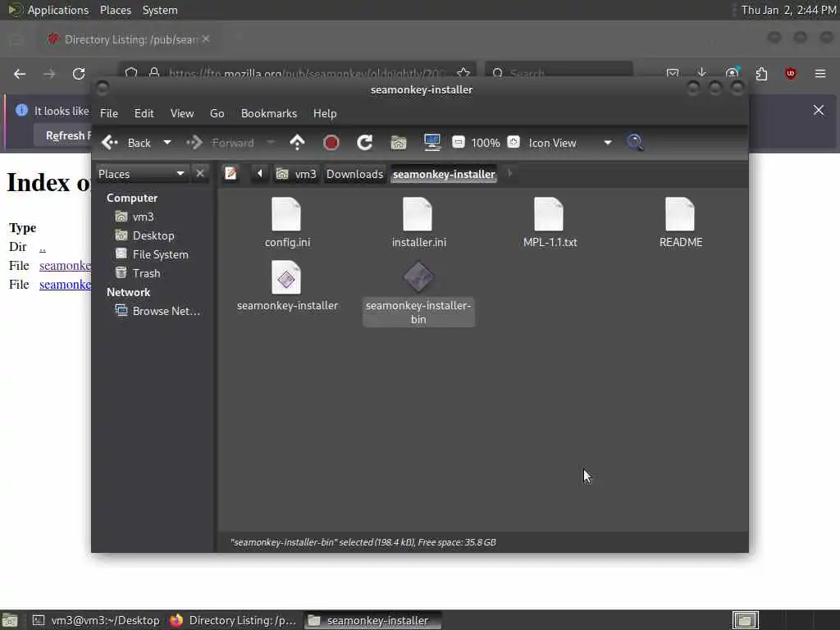Switch to Directory Listing taskbar item

[233, 620]
